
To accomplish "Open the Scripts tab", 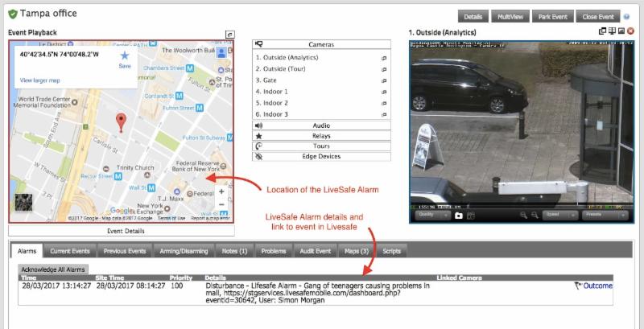I will (391, 251).
